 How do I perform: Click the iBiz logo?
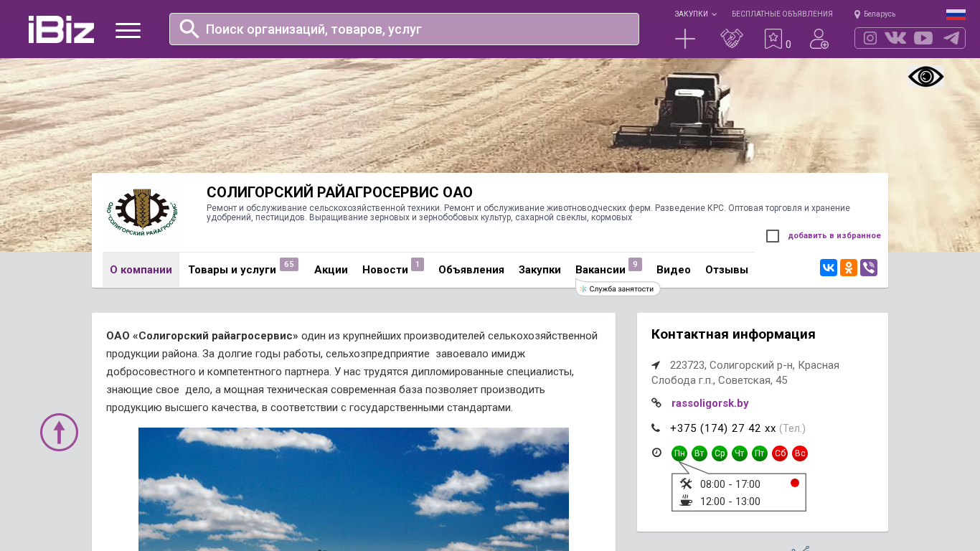tap(61, 29)
